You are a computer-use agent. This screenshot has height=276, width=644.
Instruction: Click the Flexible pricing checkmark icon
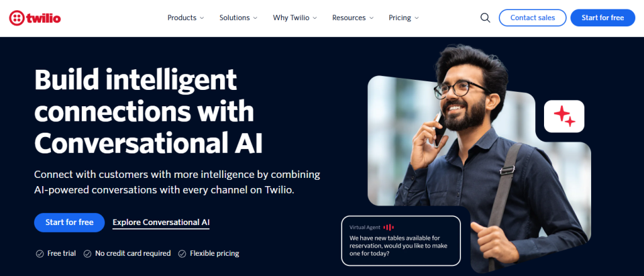(x=182, y=254)
